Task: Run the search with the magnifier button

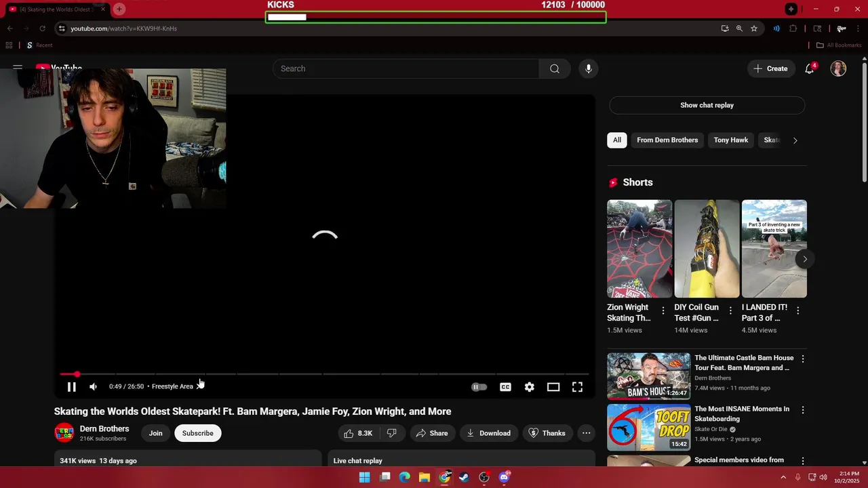Action: pos(555,68)
